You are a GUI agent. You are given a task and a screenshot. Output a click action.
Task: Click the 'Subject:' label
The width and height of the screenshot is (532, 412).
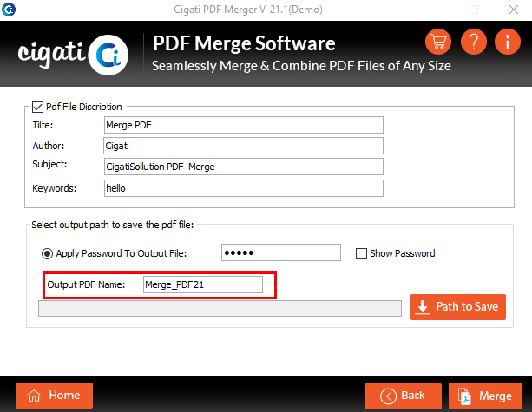click(x=49, y=165)
